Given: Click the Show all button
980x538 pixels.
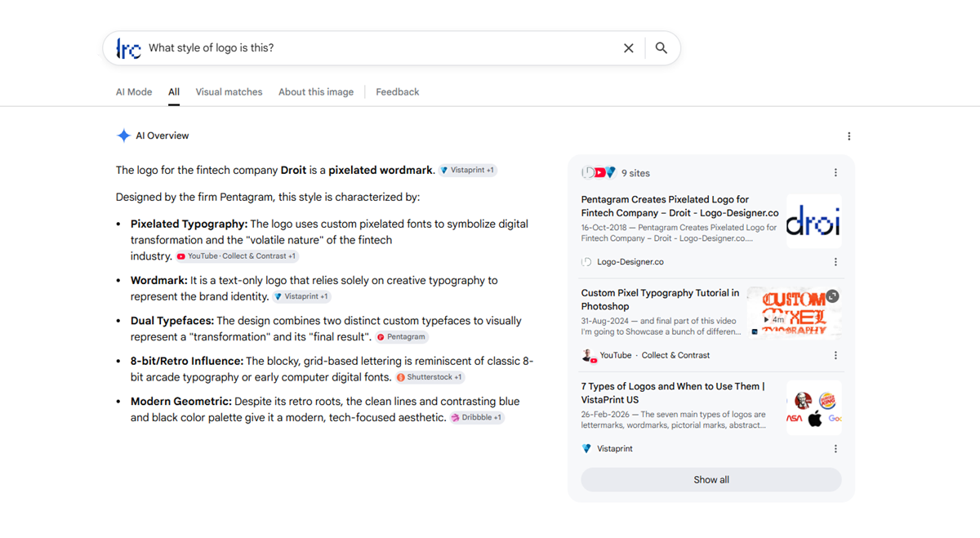Looking at the screenshot, I should click(711, 480).
